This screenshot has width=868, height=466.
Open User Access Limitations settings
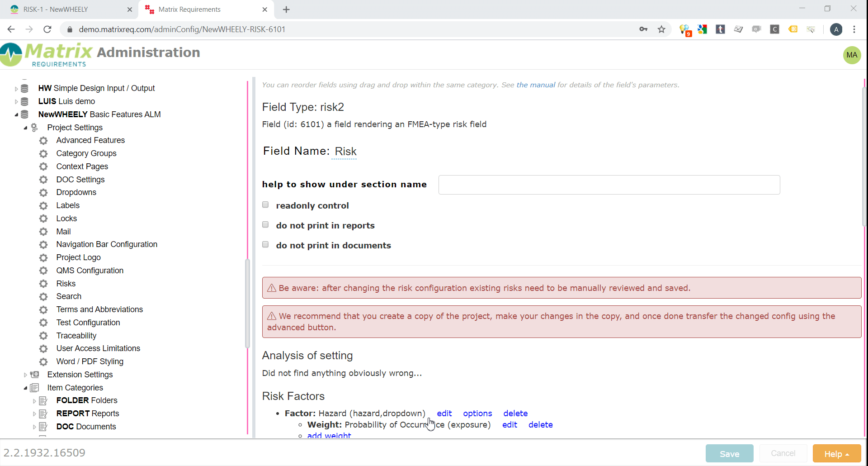[98, 348]
